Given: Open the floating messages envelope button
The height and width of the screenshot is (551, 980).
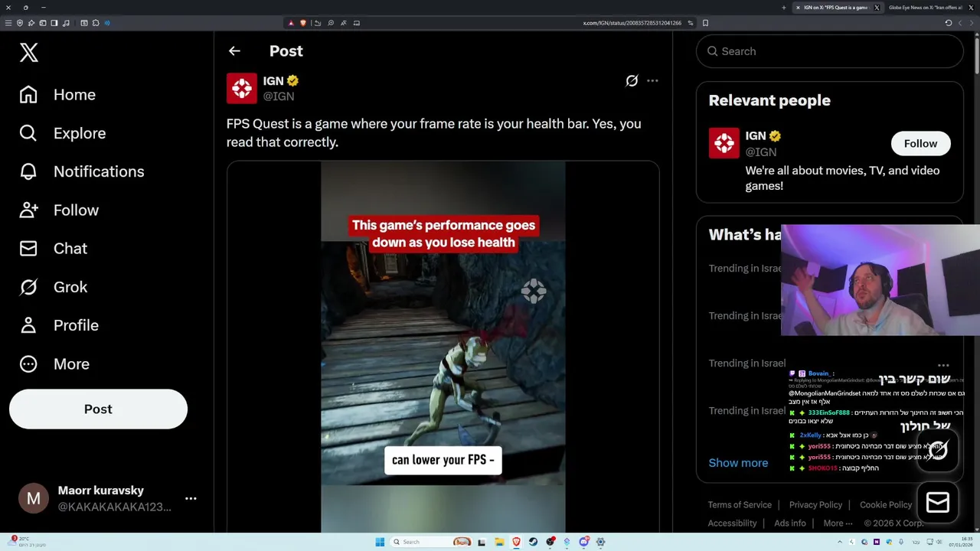Looking at the screenshot, I should (x=938, y=502).
